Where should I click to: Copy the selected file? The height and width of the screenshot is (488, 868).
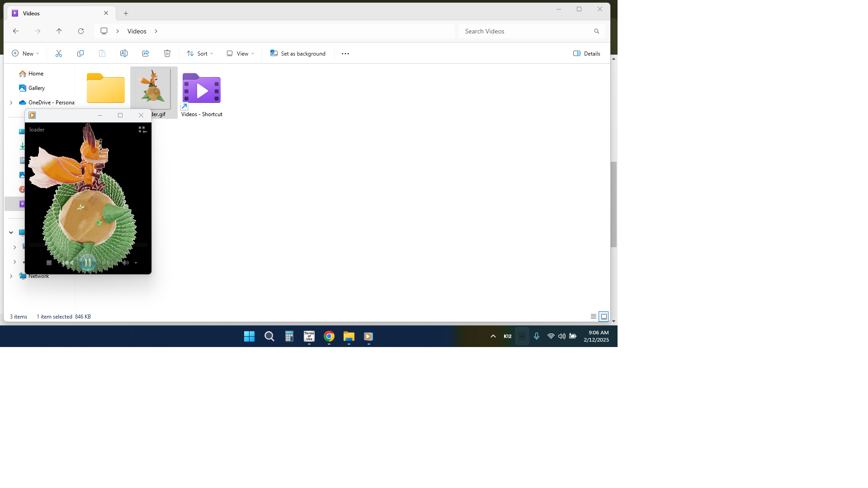click(x=80, y=53)
